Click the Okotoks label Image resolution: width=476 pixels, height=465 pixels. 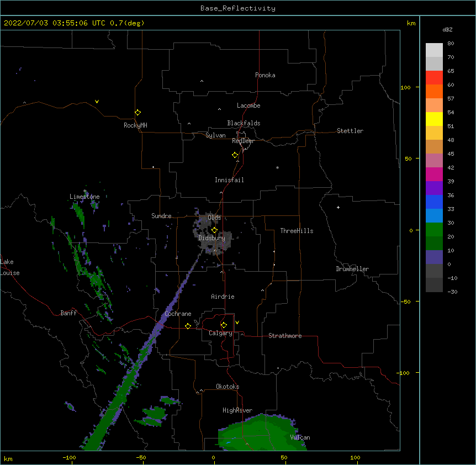coord(228,387)
